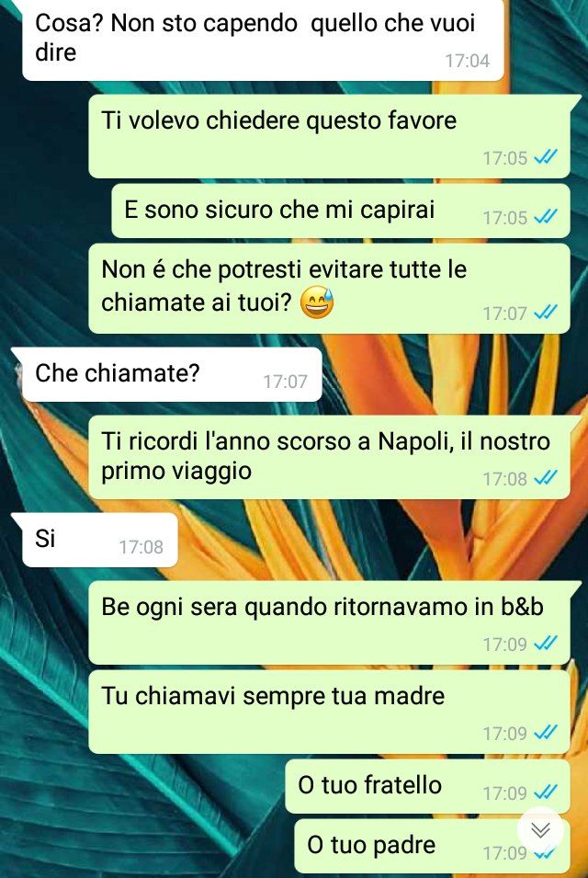Click read ticks on 'ritornavamo in b&b' message
The width and height of the screenshot is (588, 878).
click(546, 644)
